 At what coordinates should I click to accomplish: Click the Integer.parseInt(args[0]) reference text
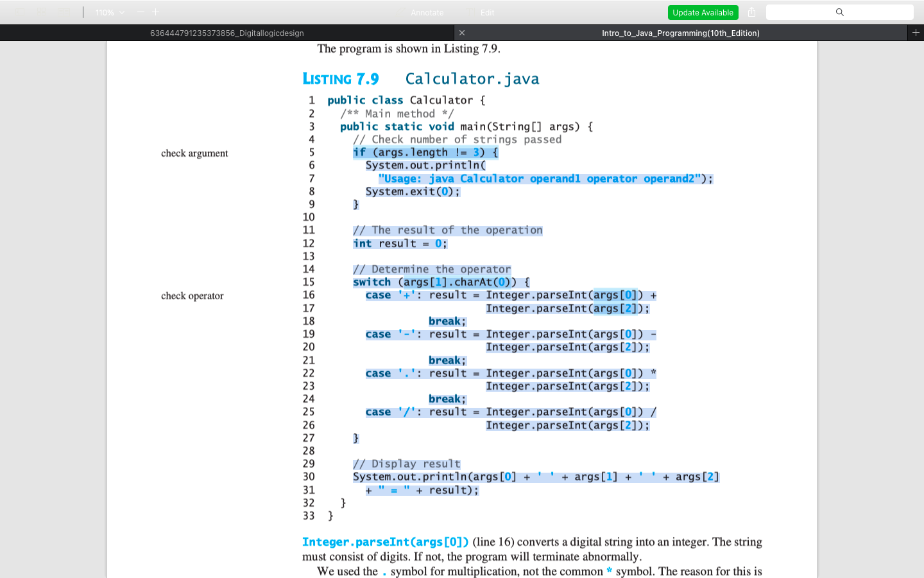click(385, 541)
